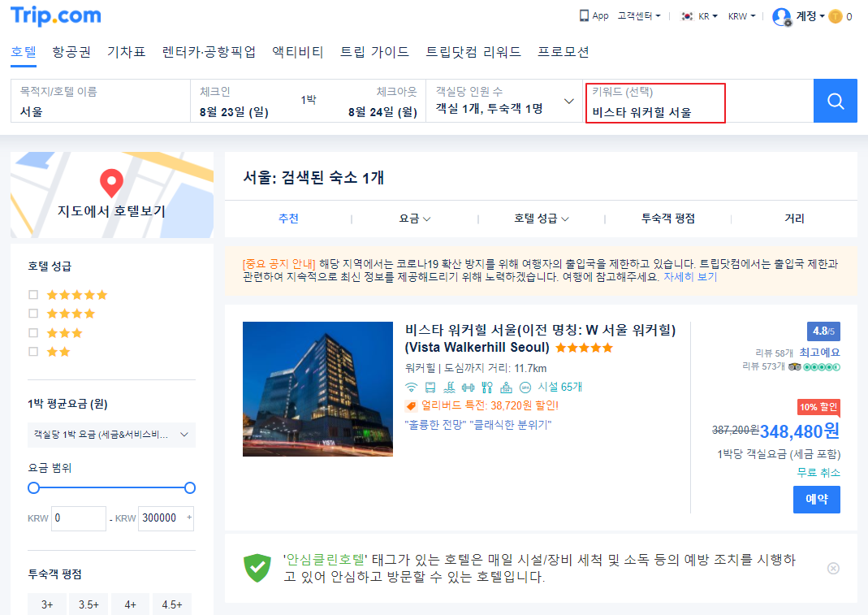The height and width of the screenshot is (615, 868).
Task: Open the App download phone icon
Action: (584, 15)
